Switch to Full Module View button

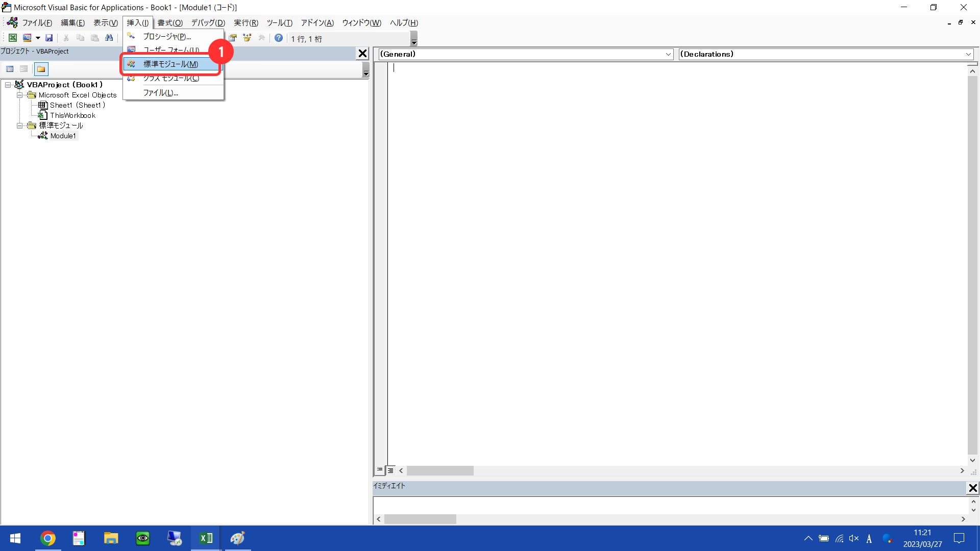pos(390,470)
